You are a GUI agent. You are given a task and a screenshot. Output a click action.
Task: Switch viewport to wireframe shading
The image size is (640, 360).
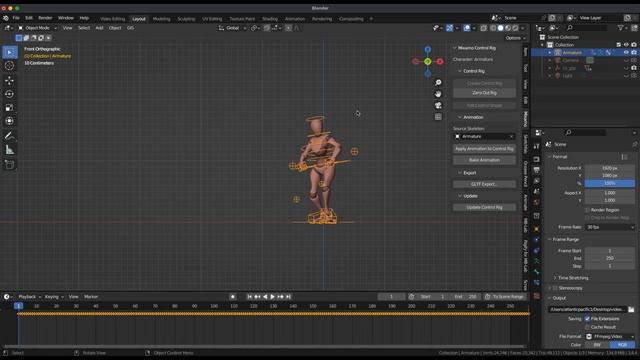click(x=493, y=28)
